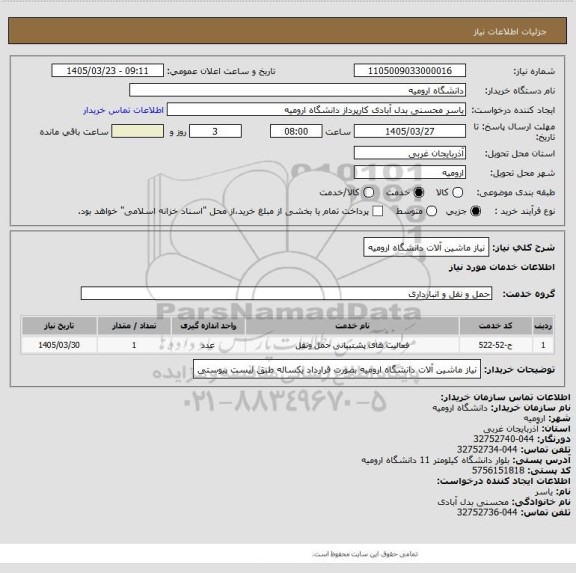Click the کد خدمت column header
Image resolution: width=576 pixels, height=573 pixels.
point(495,326)
